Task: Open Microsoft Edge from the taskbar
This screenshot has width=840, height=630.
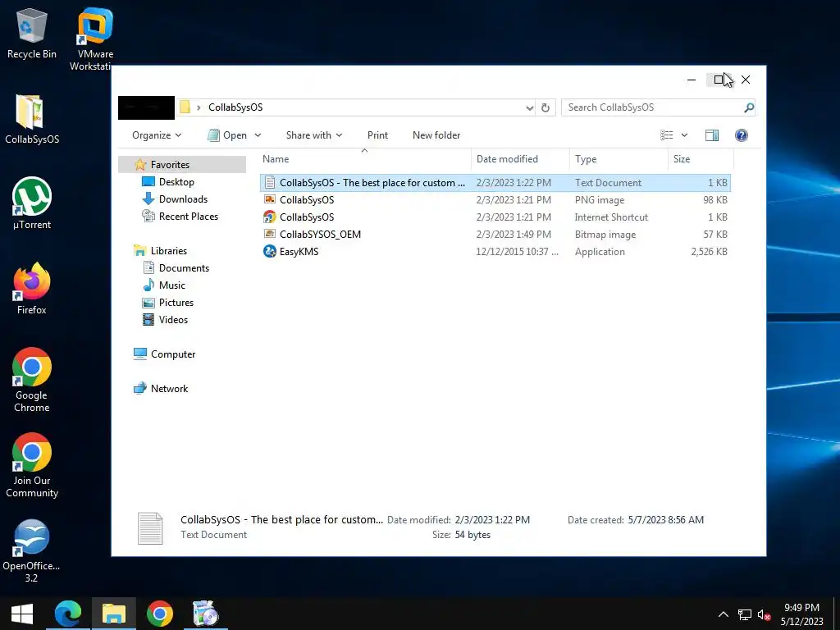Action: (x=68, y=614)
